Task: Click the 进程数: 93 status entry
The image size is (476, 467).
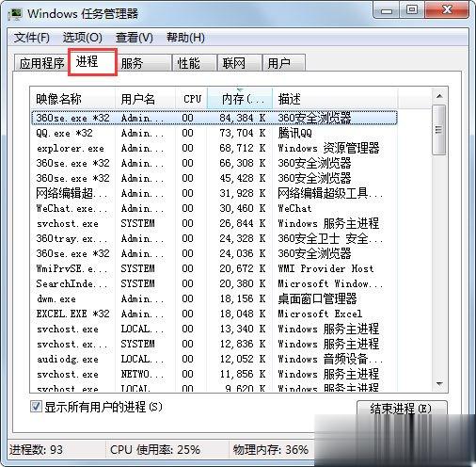Action: click(36, 450)
